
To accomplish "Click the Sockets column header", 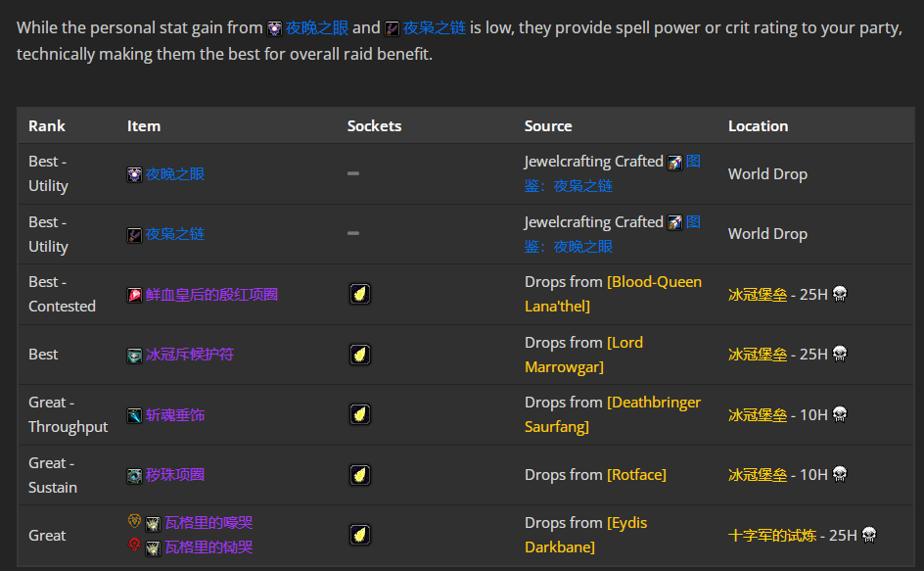I will click(x=374, y=126).
